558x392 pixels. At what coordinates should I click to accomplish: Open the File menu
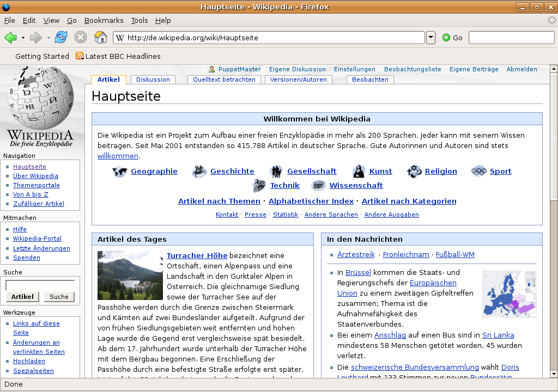tap(10, 20)
